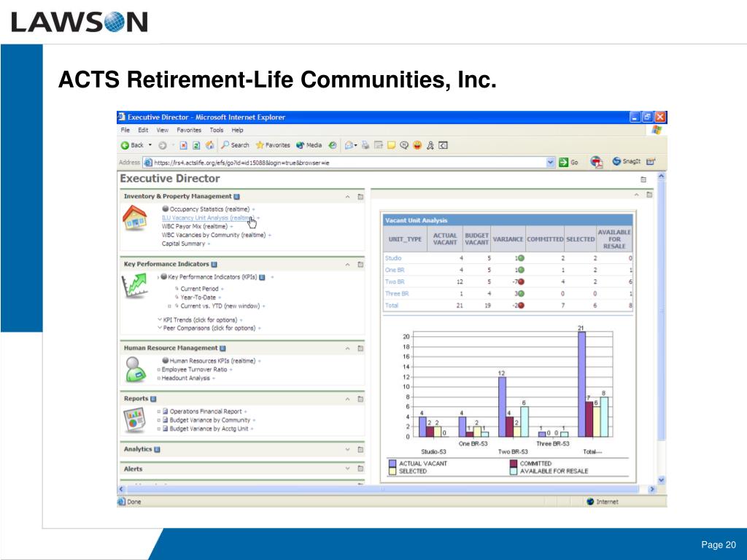Expand the Alerts section
Viewport: 747px width, 560px height.
[347, 469]
